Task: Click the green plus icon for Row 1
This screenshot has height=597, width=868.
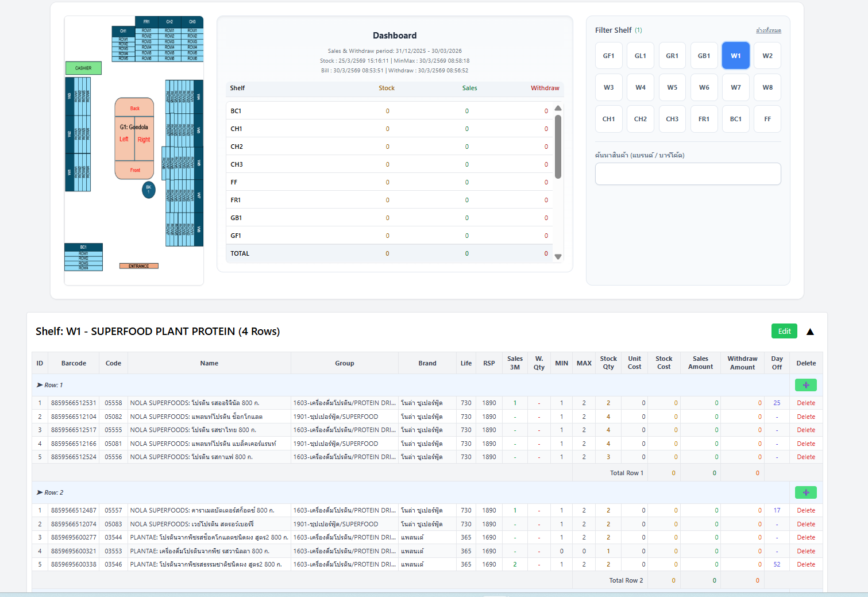Action: [x=805, y=385]
